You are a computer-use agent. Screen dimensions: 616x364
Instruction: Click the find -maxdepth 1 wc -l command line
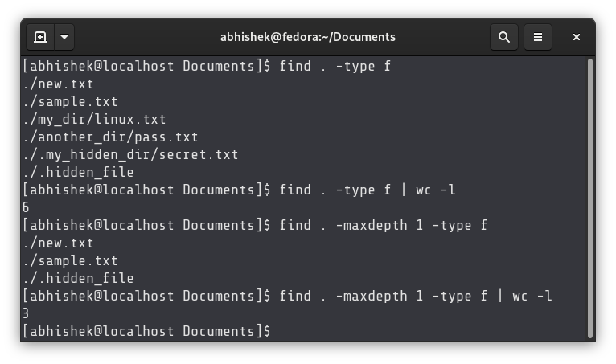[416, 296]
